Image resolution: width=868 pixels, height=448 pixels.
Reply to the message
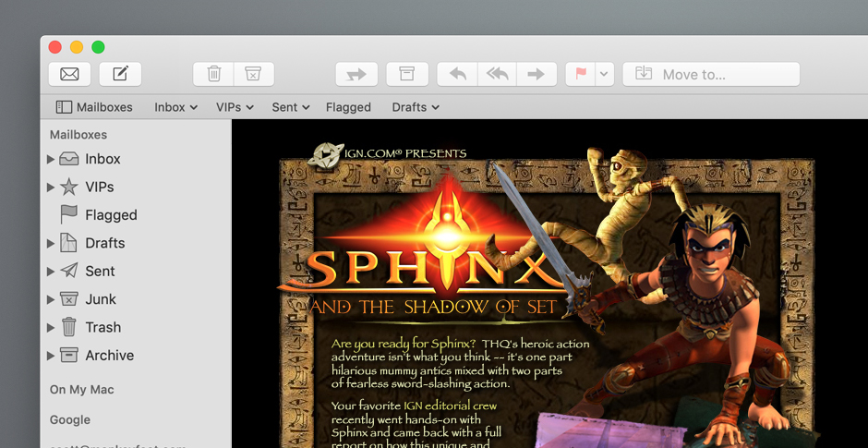(x=457, y=74)
